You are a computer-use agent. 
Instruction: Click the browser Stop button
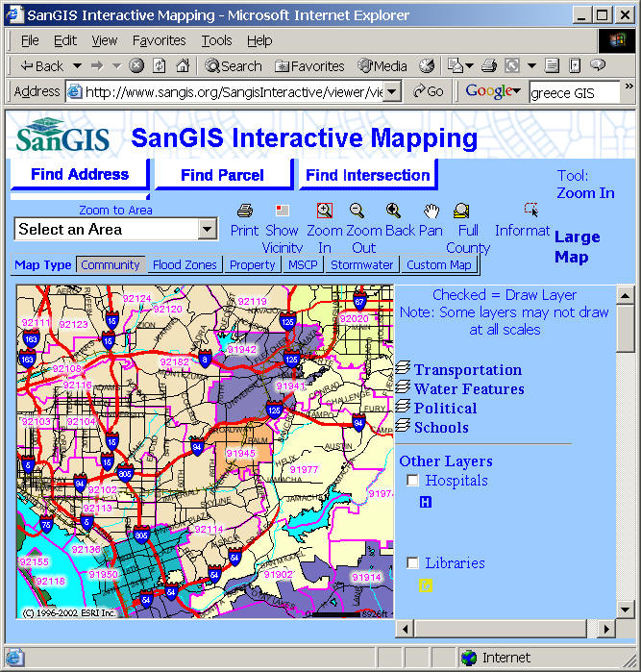point(136,65)
